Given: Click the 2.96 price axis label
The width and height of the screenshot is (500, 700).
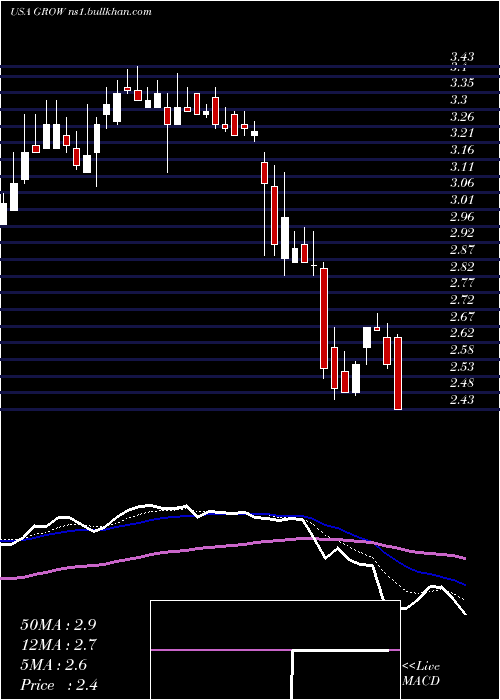Looking at the screenshot, I should click(462, 217).
